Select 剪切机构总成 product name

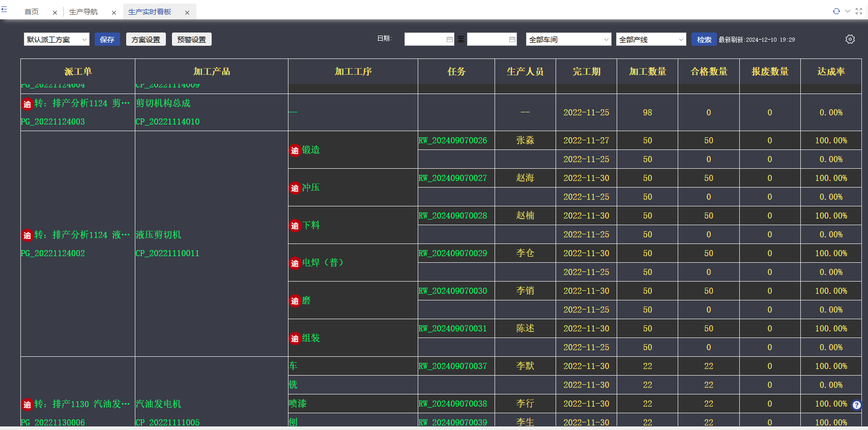163,103
